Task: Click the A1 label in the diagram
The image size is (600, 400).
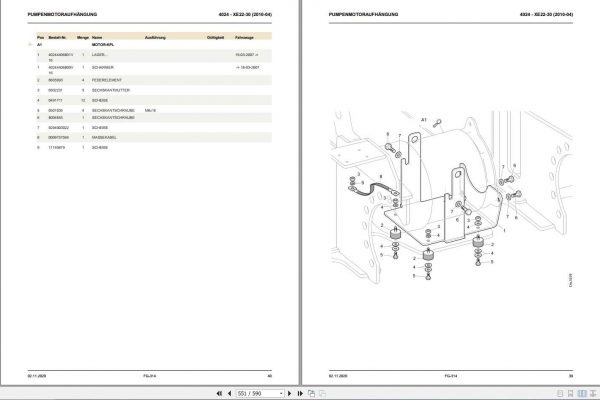Action: (424, 120)
